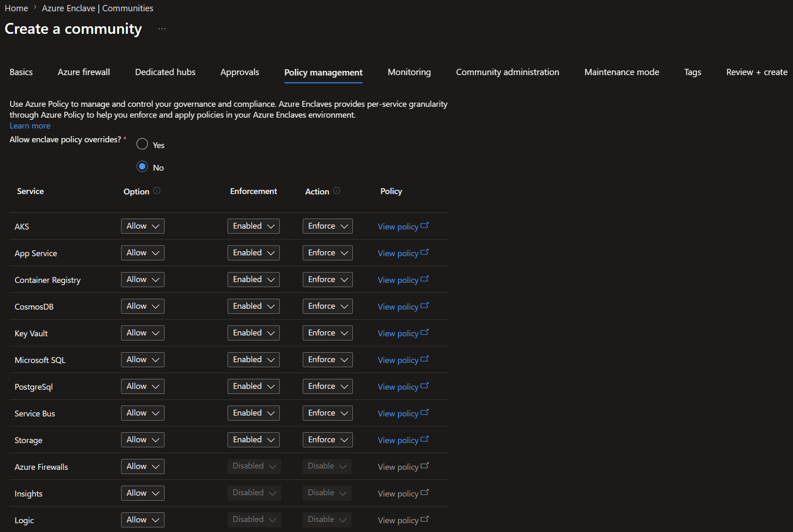Image resolution: width=793 pixels, height=532 pixels.
Task: View the Storage policy
Action: pyautogui.click(x=403, y=440)
